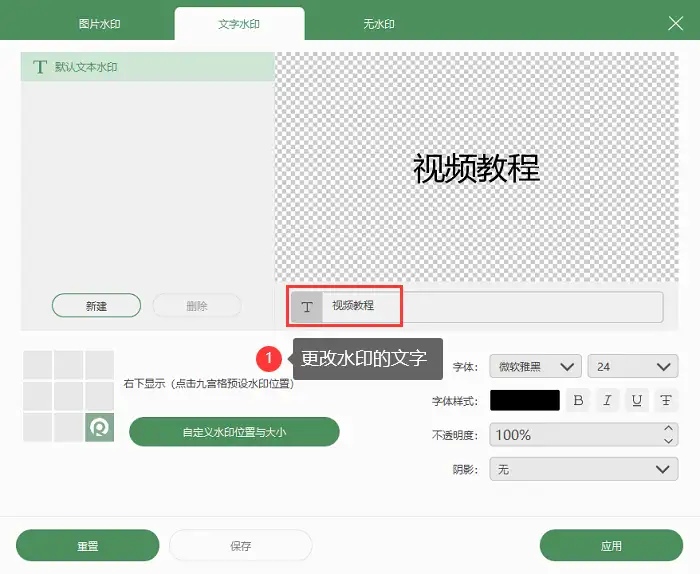Viewport: 700px width, 574px height.
Task: Click the 字体样式 label
Action: (x=455, y=401)
